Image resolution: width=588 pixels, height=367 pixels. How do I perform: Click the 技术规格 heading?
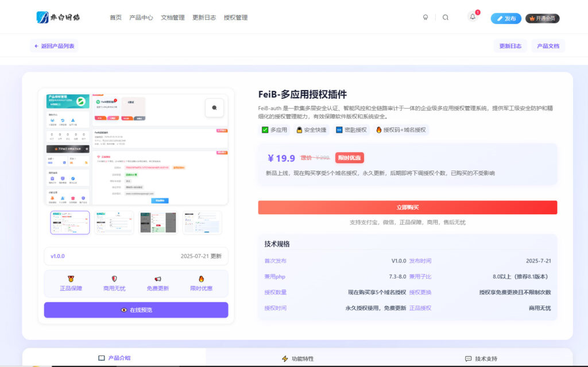coord(277,244)
